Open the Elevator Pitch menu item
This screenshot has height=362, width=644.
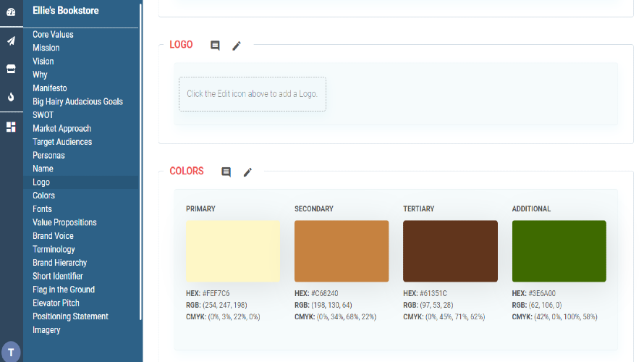pos(56,303)
